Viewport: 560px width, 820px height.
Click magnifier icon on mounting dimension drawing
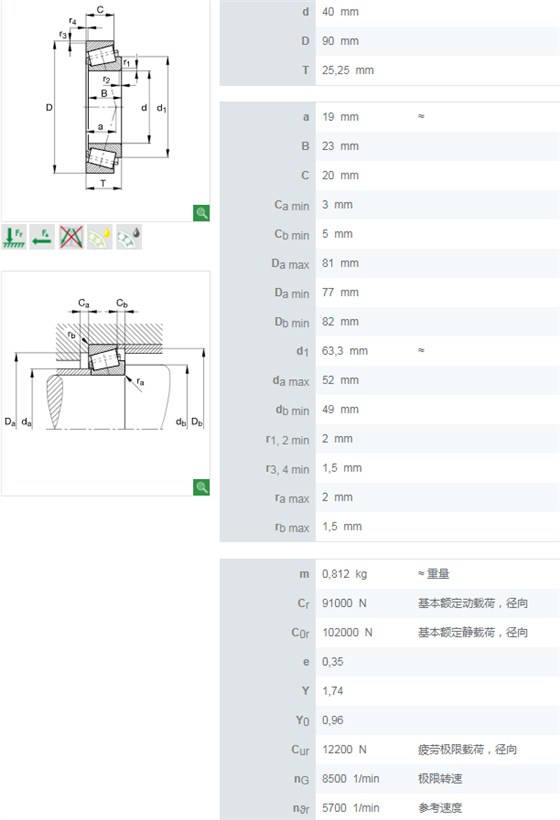[201, 487]
